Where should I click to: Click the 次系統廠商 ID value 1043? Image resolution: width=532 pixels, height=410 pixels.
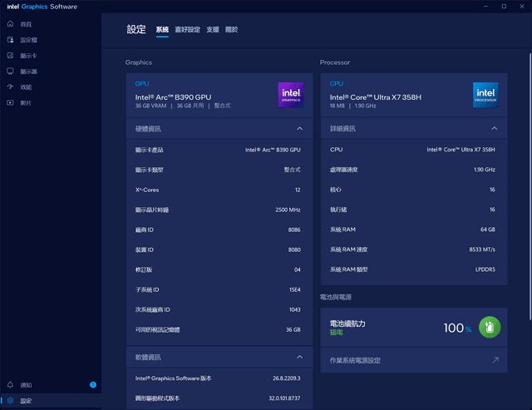[x=294, y=310]
